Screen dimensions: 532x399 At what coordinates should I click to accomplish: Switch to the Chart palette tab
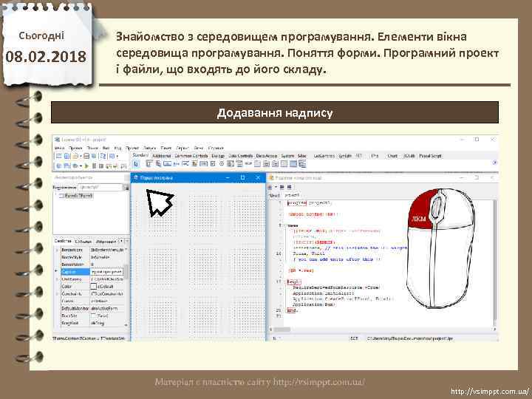point(392,156)
